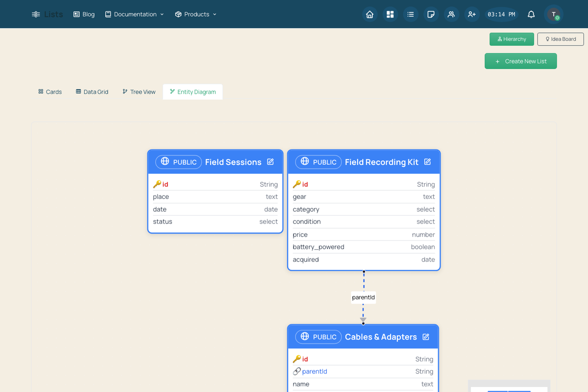This screenshot has height=392, width=588.
Task: Click edit icon on Cables & Adapters
Action: tap(426, 337)
